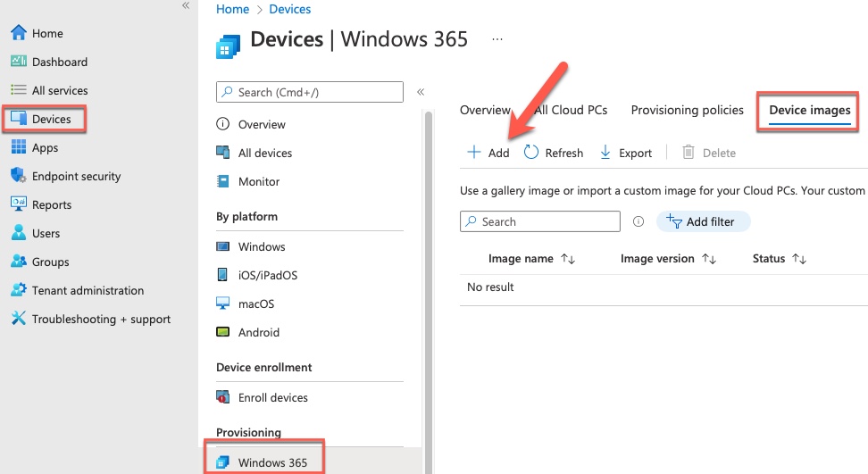The height and width of the screenshot is (474, 868).
Task: Click the device images Search box
Action: (x=539, y=221)
